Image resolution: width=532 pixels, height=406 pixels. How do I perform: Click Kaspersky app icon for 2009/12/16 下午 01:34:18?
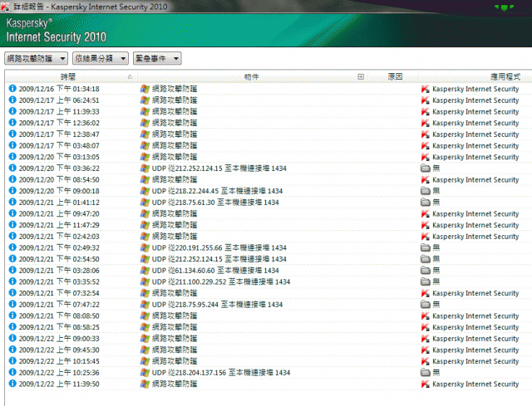pyautogui.click(x=425, y=89)
